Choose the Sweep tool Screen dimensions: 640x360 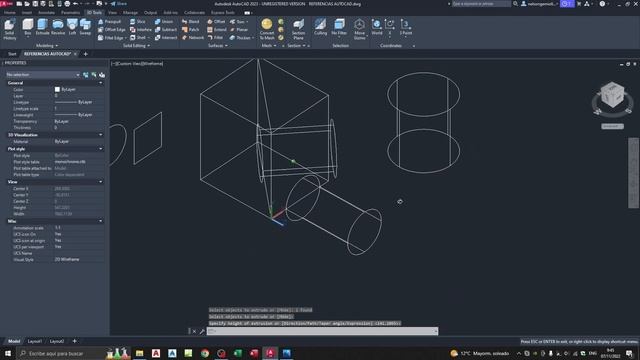coord(85,27)
